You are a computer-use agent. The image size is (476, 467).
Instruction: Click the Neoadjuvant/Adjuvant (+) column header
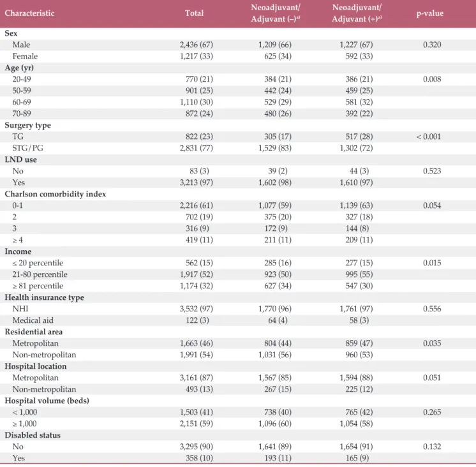click(x=357, y=13)
